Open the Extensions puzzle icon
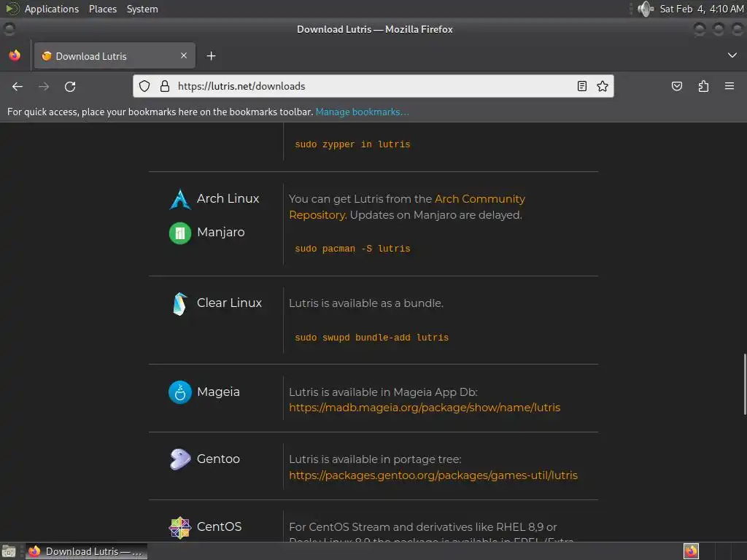The width and height of the screenshot is (747, 560). coord(703,86)
